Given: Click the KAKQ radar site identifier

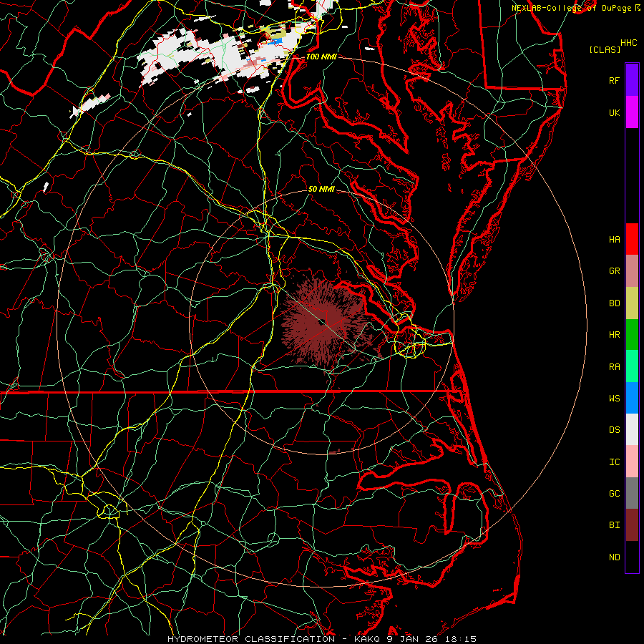Looking at the screenshot, I should (366, 639).
